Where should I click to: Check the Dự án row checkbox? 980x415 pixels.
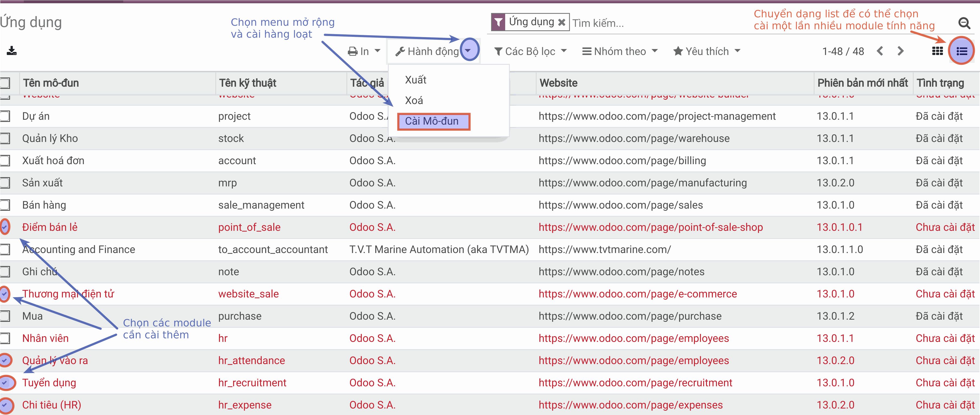[5, 116]
